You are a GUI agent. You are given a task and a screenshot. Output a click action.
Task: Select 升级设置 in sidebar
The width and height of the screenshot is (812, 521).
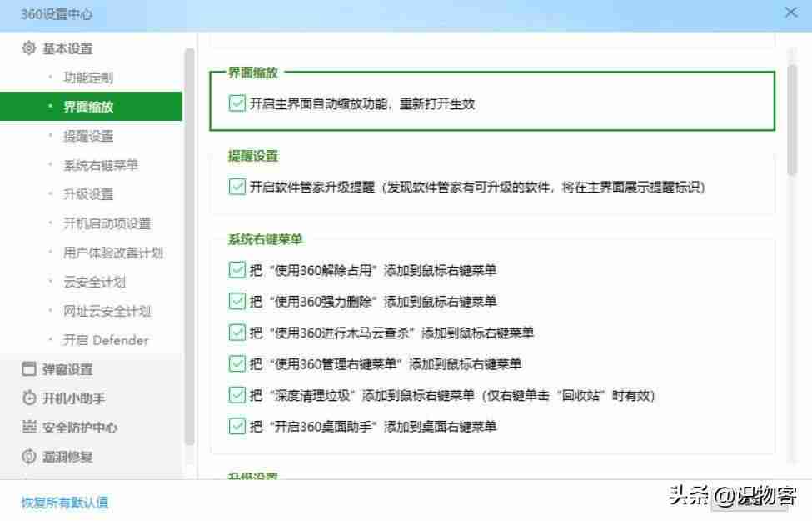[88, 194]
